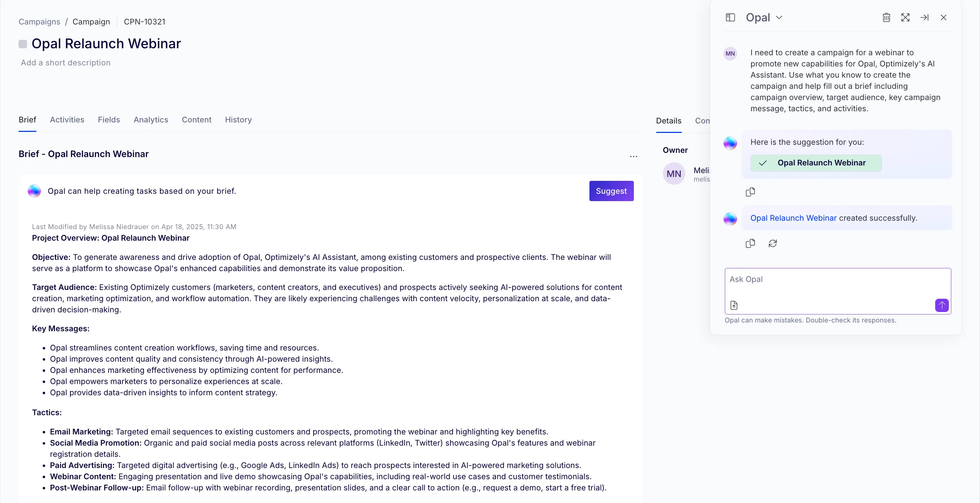Select the History tab

238,120
